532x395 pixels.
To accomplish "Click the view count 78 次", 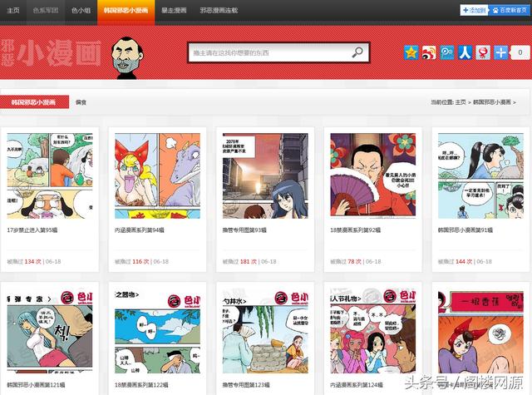I will pyautogui.click(x=355, y=262).
